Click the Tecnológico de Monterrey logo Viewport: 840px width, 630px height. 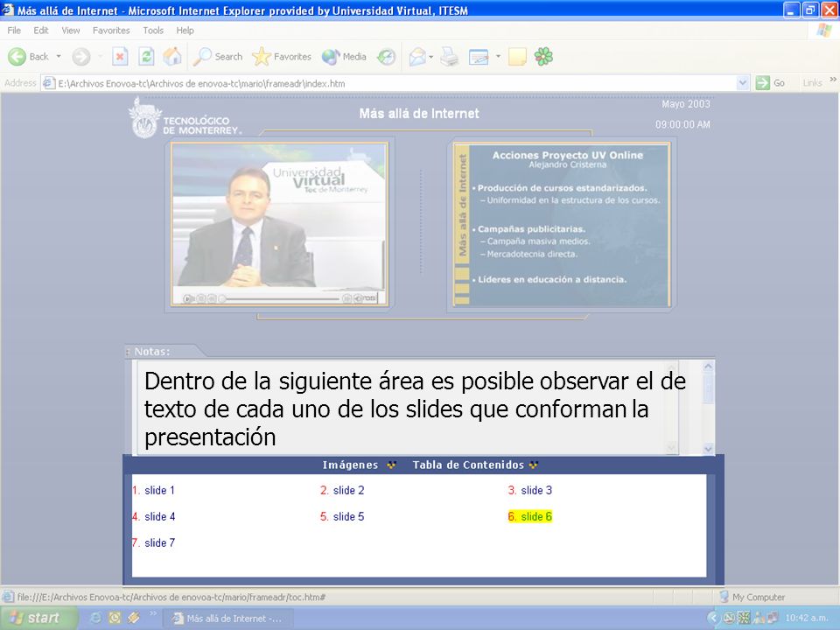pos(185,118)
